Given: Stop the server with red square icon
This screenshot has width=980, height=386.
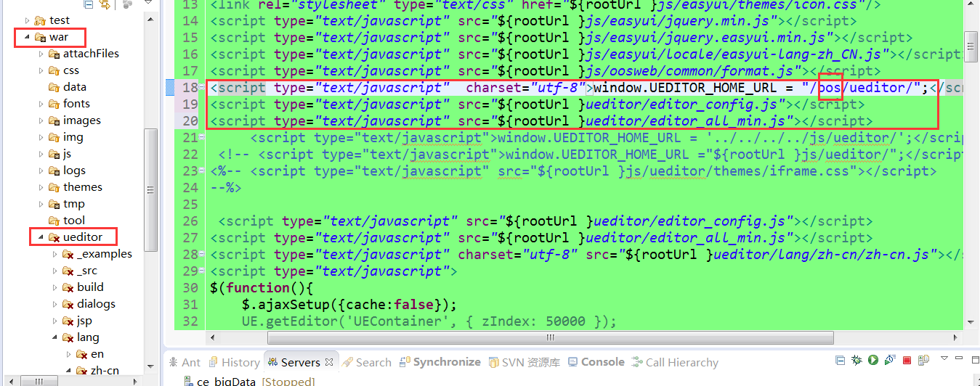Looking at the screenshot, I should [907, 360].
